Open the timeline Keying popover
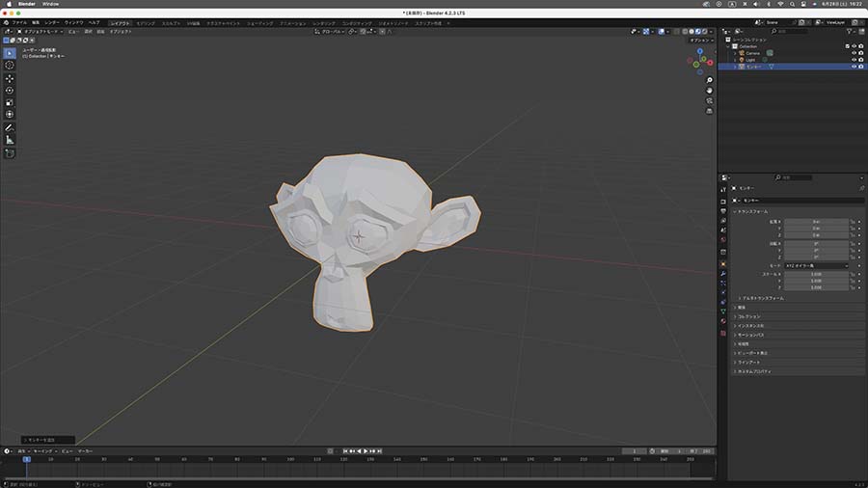Screen dimensions: 868x488 pos(44,451)
